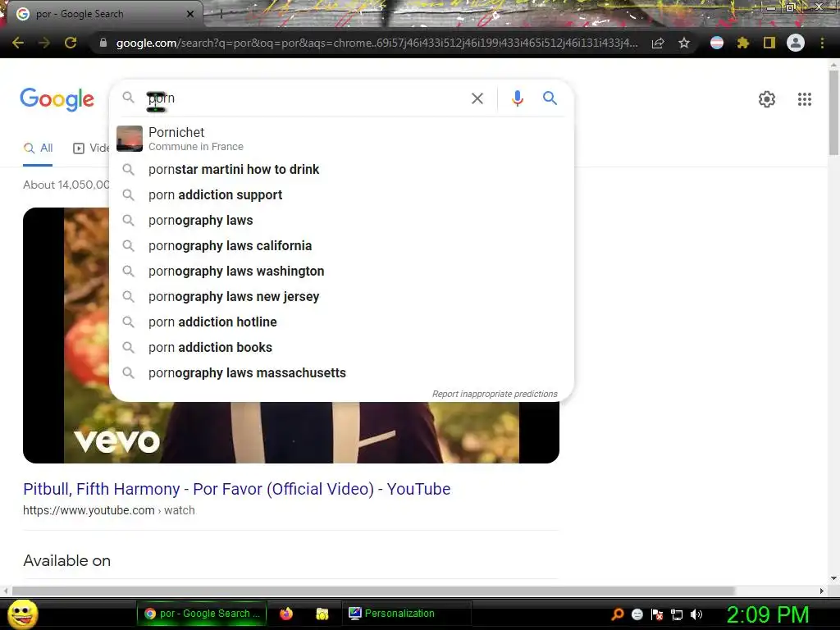Open the Google apps grid
The height and width of the screenshot is (630, 840).
point(805,99)
